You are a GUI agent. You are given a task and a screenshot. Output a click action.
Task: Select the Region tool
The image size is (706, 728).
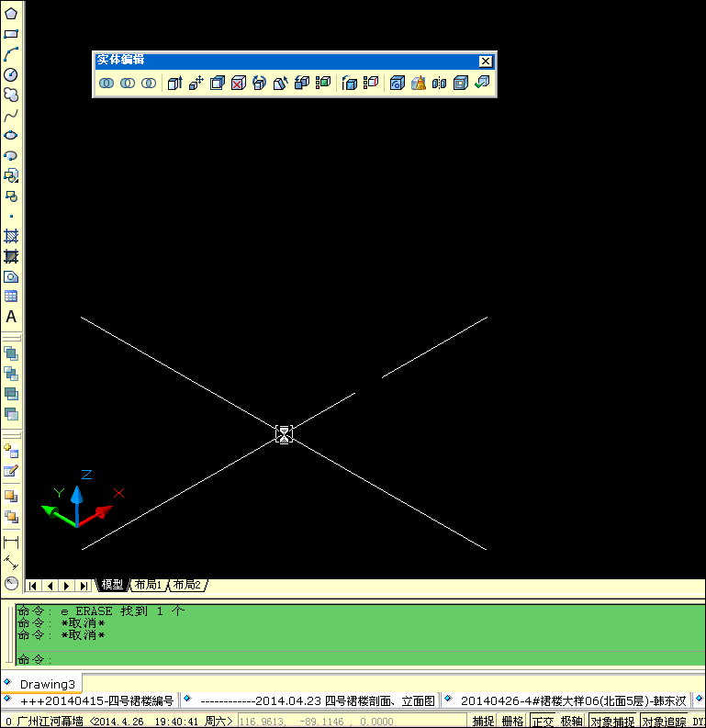point(11,277)
